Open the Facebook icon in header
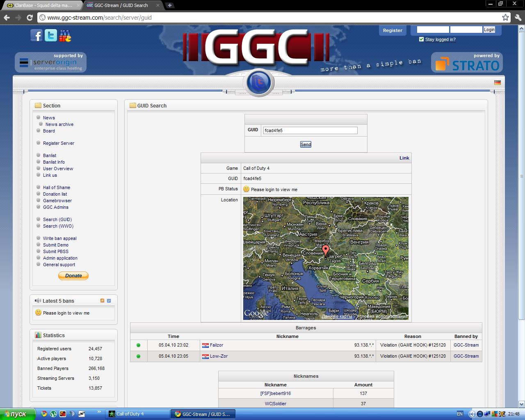This screenshot has width=525, height=420. tap(37, 36)
